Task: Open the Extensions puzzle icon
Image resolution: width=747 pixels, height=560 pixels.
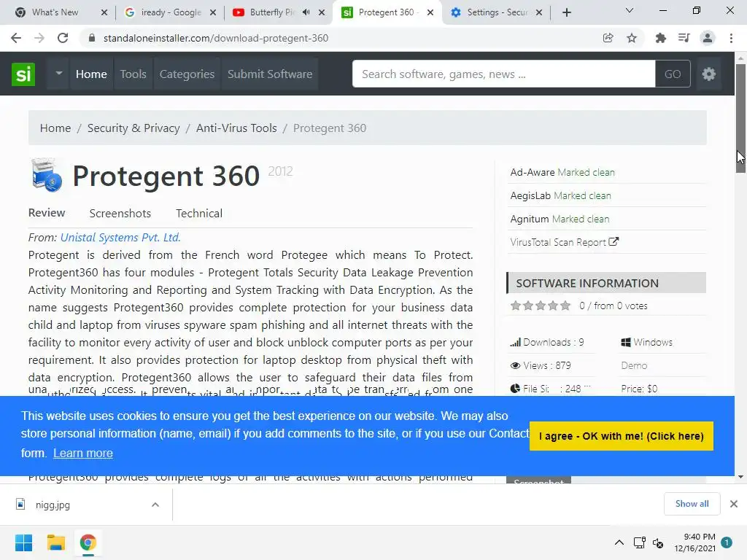Action: [x=660, y=38]
